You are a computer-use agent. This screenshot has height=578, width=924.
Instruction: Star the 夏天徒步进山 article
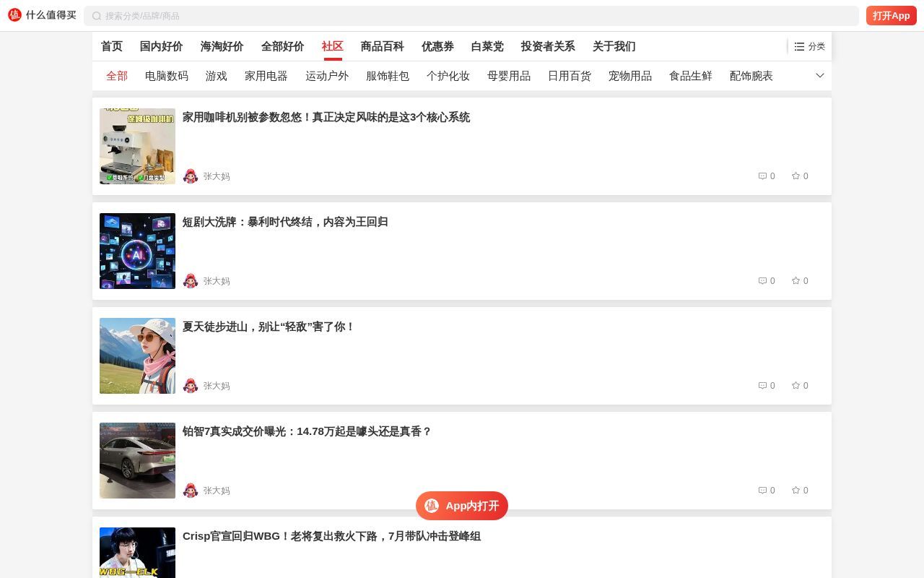pos(796,386)
